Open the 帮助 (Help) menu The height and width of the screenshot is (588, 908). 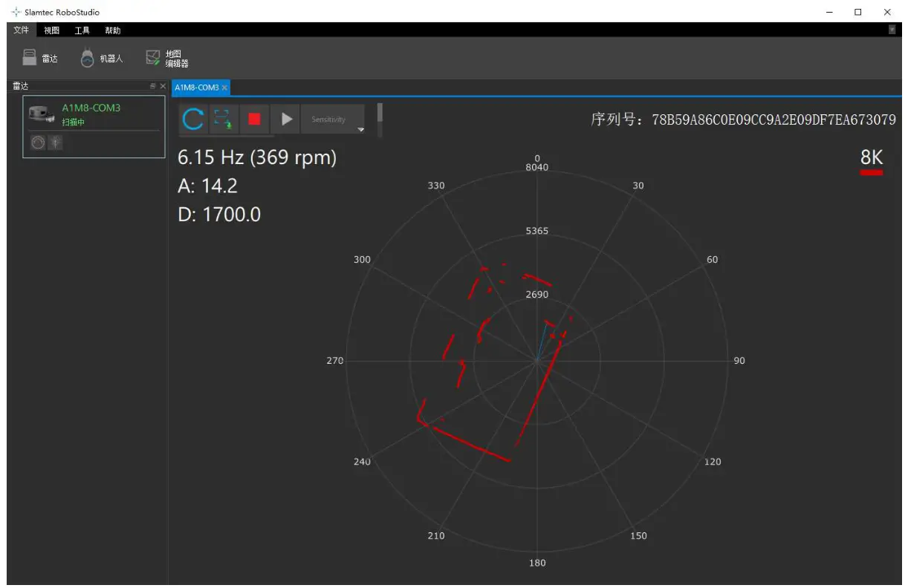click(112, 30)
